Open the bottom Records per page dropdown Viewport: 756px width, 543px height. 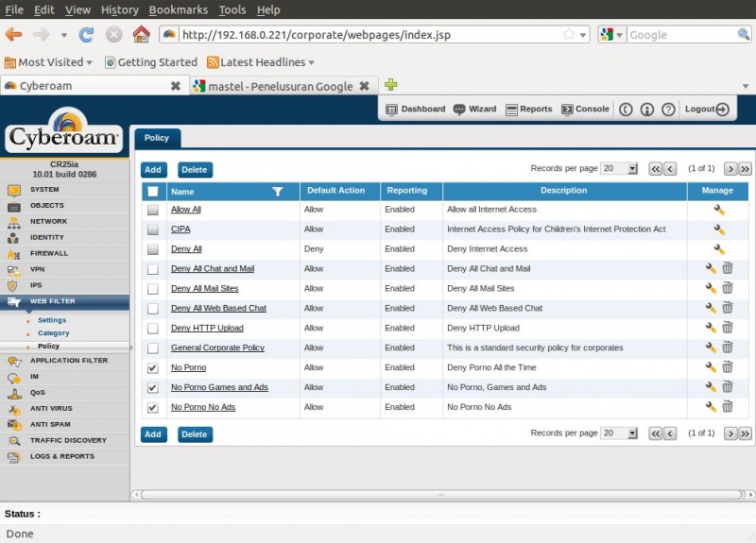click(620, 433)
